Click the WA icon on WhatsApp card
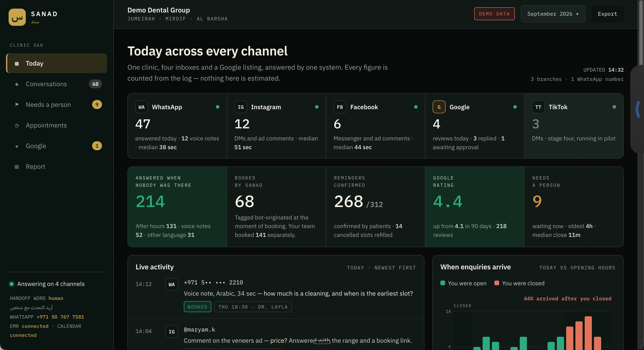The image size is (644, 350). pyautogui.click(x=142, y=107)
